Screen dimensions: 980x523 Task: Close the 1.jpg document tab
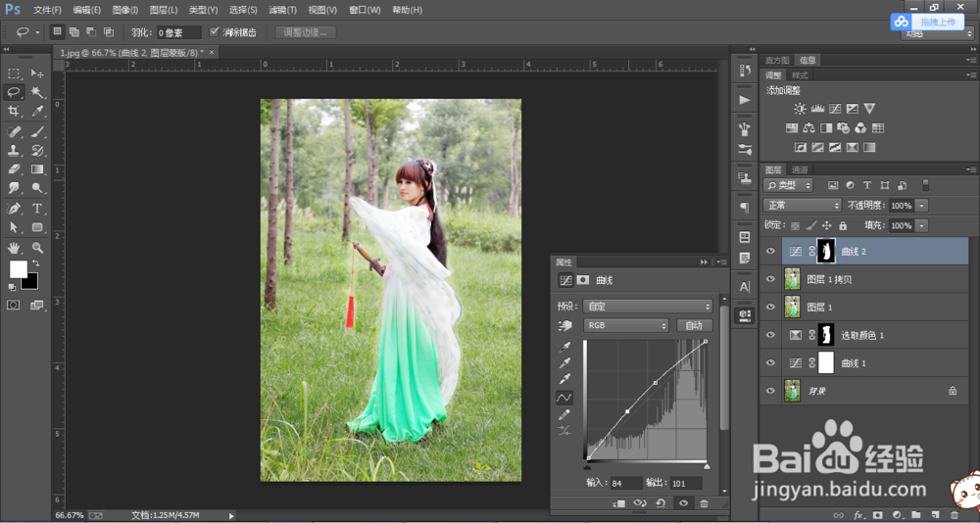click(212, 53)
